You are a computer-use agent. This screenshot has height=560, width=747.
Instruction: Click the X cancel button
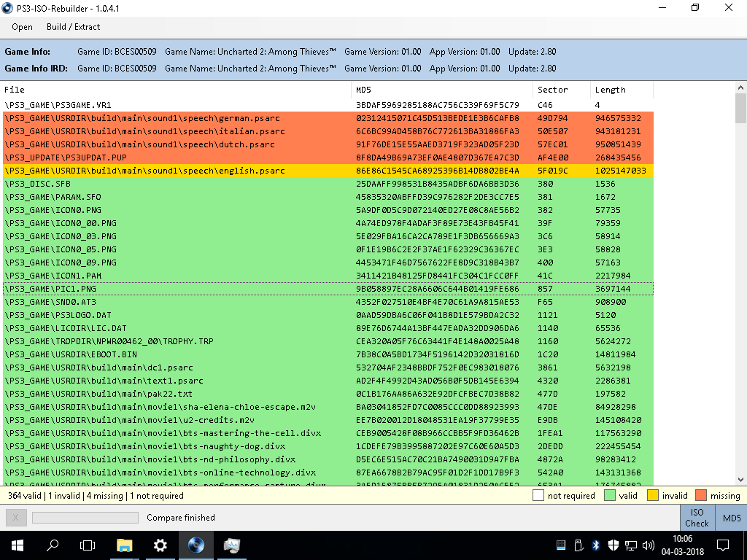tap(16, 518)
